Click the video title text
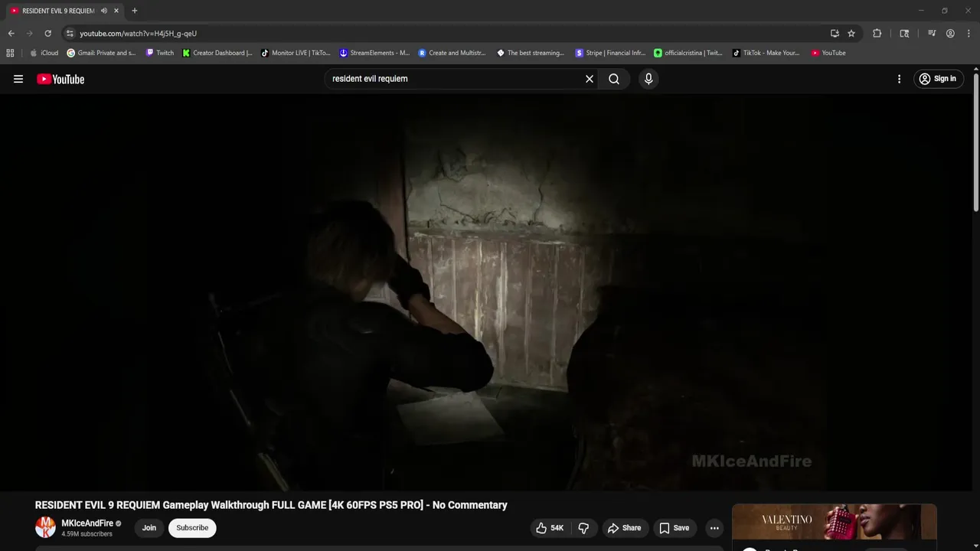 pos(271,505)
